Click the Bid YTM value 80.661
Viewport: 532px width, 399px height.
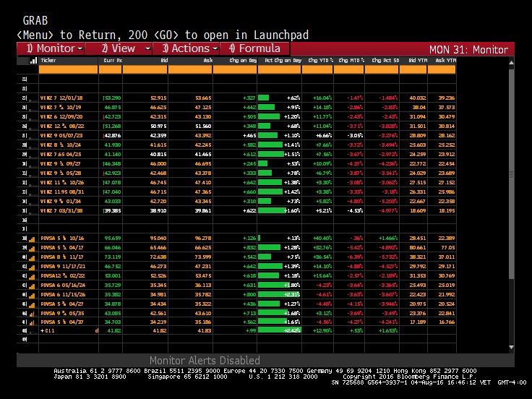click(418, 248)
